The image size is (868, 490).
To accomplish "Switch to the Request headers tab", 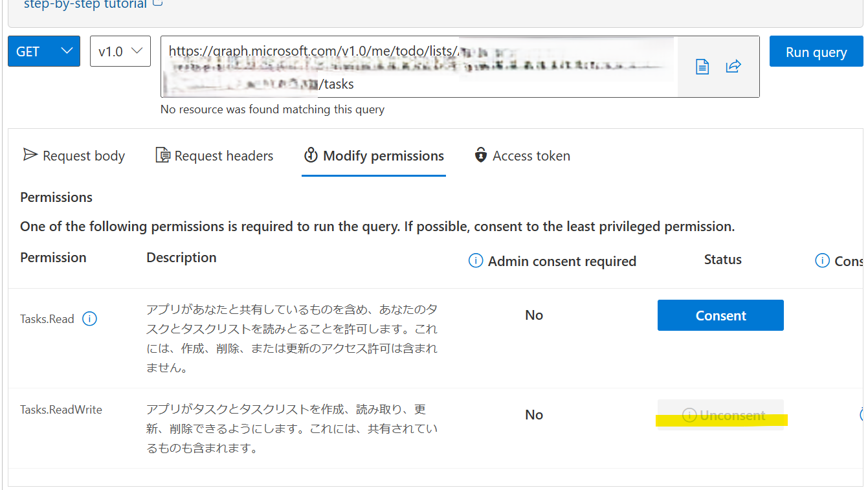I will click(214, 155).
